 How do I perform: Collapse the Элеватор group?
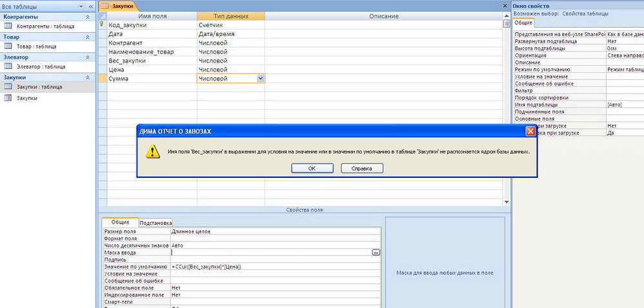pos(88,57)
